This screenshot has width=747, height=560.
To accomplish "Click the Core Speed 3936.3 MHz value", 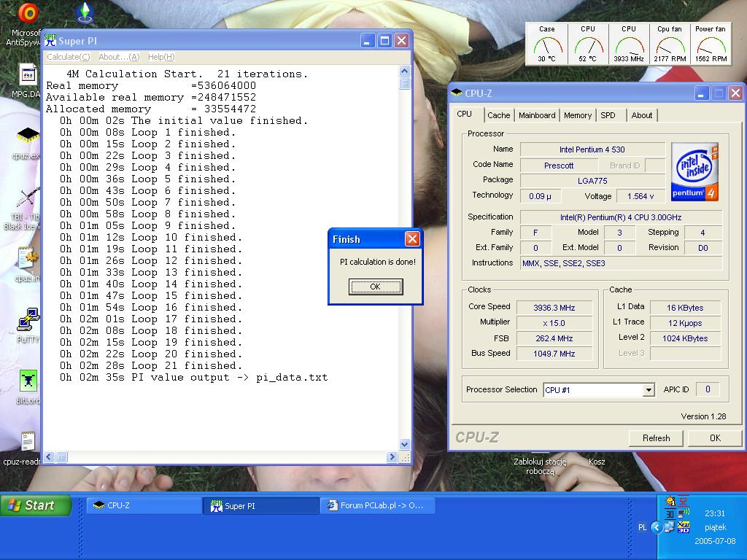I will pos(554,308).
